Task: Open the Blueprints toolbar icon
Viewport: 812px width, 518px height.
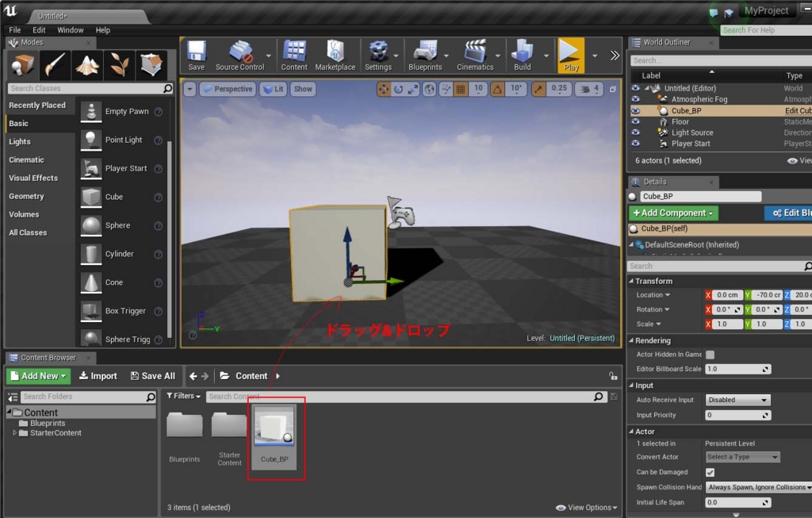Action: [425, 56]
